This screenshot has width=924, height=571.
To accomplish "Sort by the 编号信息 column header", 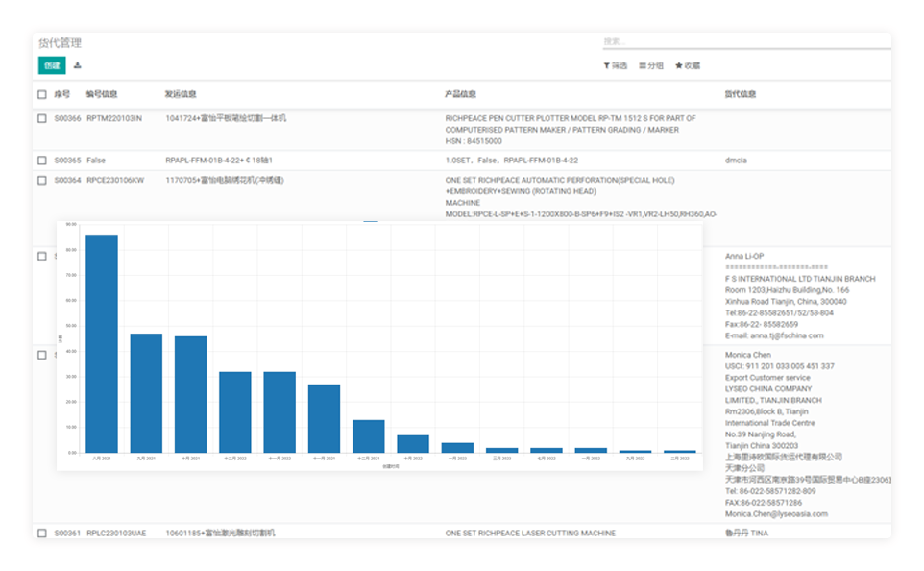I will (x=102, y=95).
